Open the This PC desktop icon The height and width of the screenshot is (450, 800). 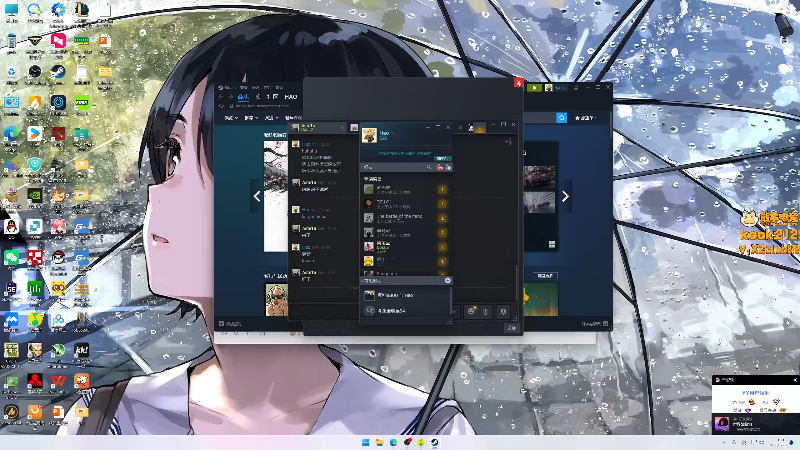pyautogui.click(x=11, y=12)
